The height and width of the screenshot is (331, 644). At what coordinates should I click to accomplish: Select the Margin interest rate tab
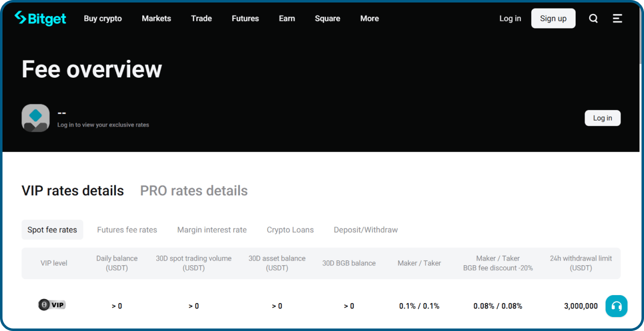click(x=212, y=230)
